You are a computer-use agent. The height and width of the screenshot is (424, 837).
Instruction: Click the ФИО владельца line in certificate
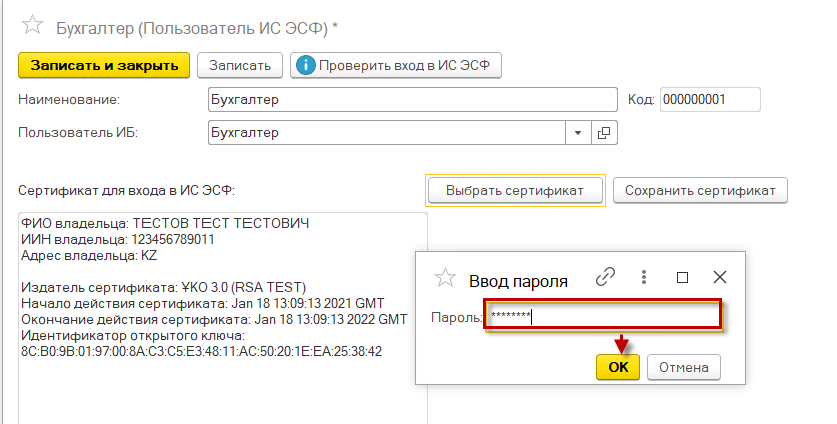point(165,223)
